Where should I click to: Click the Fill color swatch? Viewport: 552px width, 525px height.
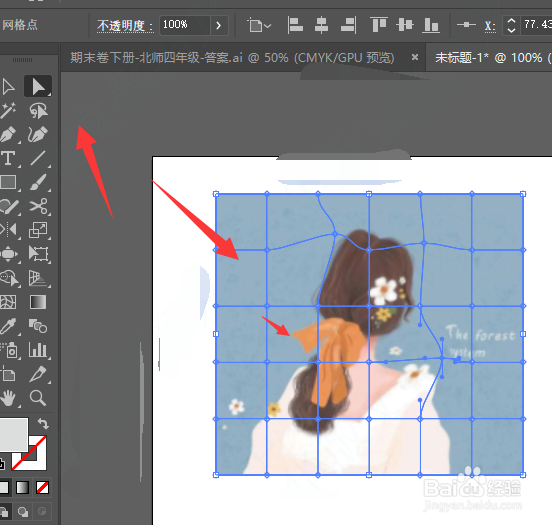pyautogui.click(x=13, y=435)
